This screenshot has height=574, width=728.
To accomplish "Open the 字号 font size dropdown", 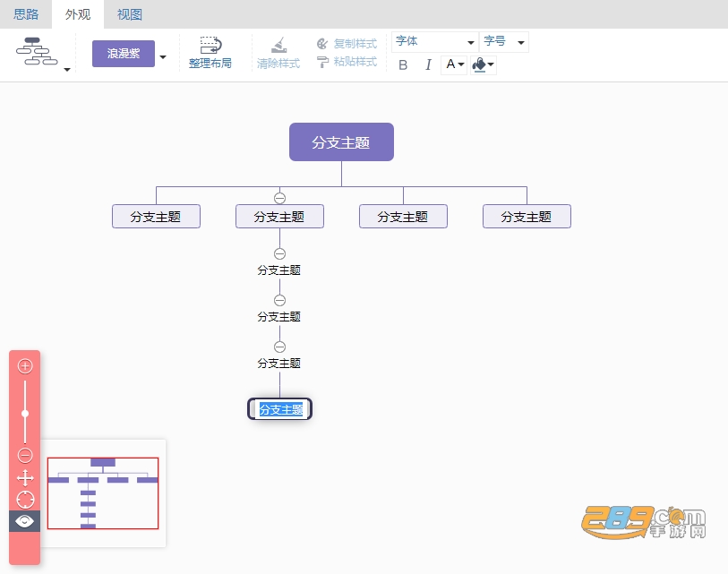I will point(504,42).
